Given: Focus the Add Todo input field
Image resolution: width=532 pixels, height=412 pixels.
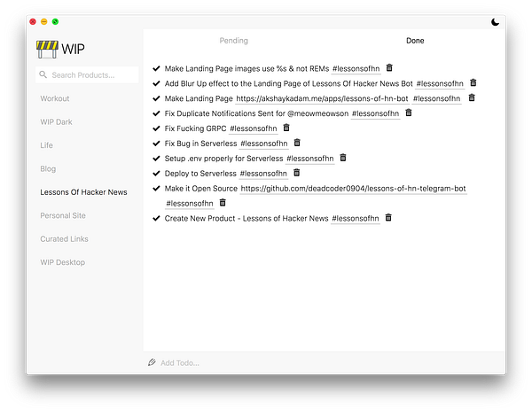Looking at the screenshot, I should click(x=266, y=362).
